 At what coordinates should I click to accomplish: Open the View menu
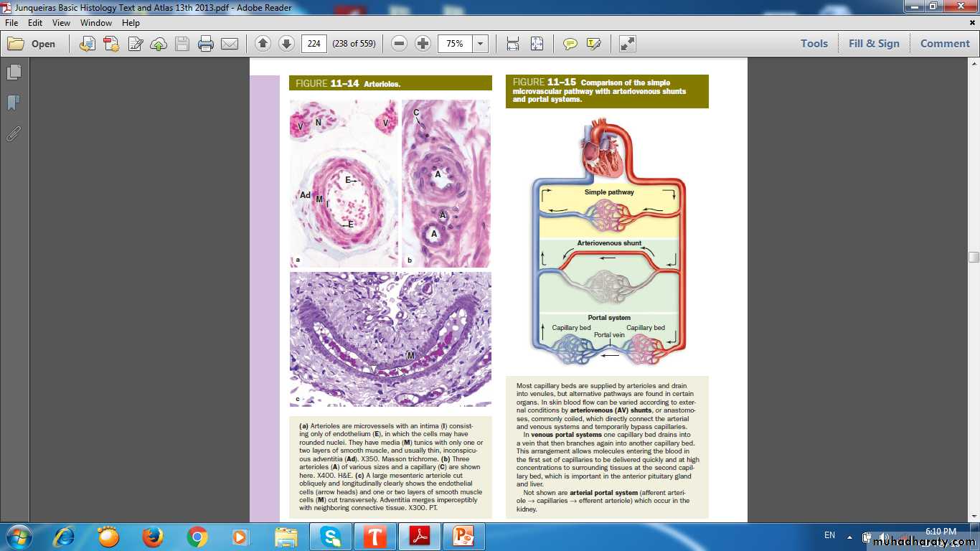[61, 23]
